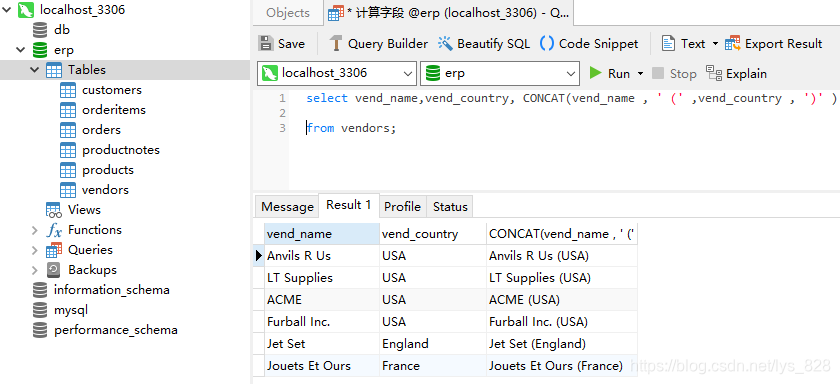Select the Jouets Et Ours vend_name cell
Image resolution: width=840 pixels, height=384 pixels.
[x=321, y=366]
